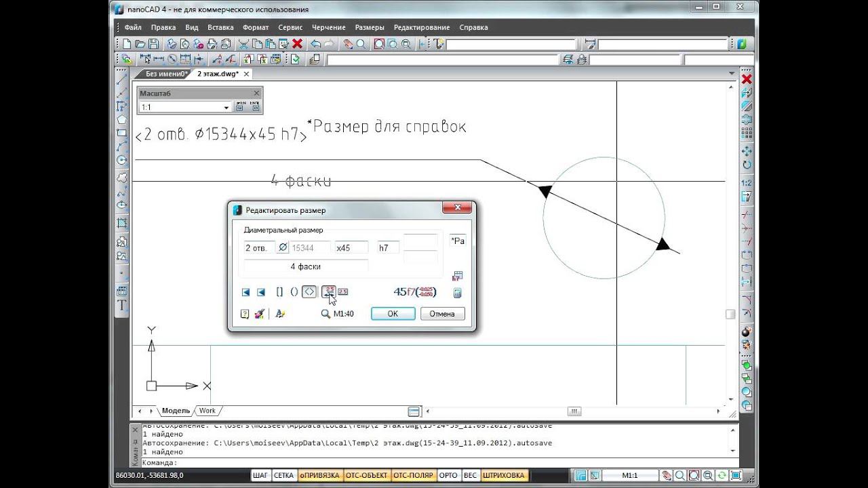868x488 pixels.
Task: Toggle the square brackets [] option in dialog
Action: click(x=279, y=292)
